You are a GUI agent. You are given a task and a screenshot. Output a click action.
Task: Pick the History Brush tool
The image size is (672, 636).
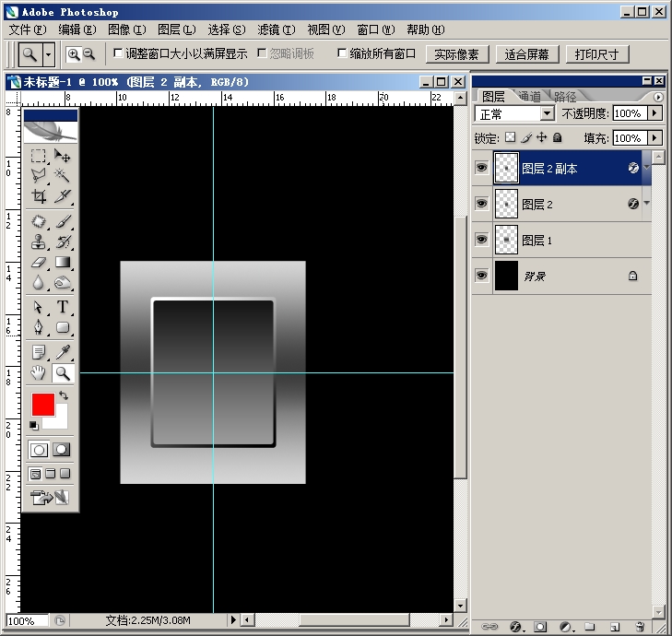[63, 242]
